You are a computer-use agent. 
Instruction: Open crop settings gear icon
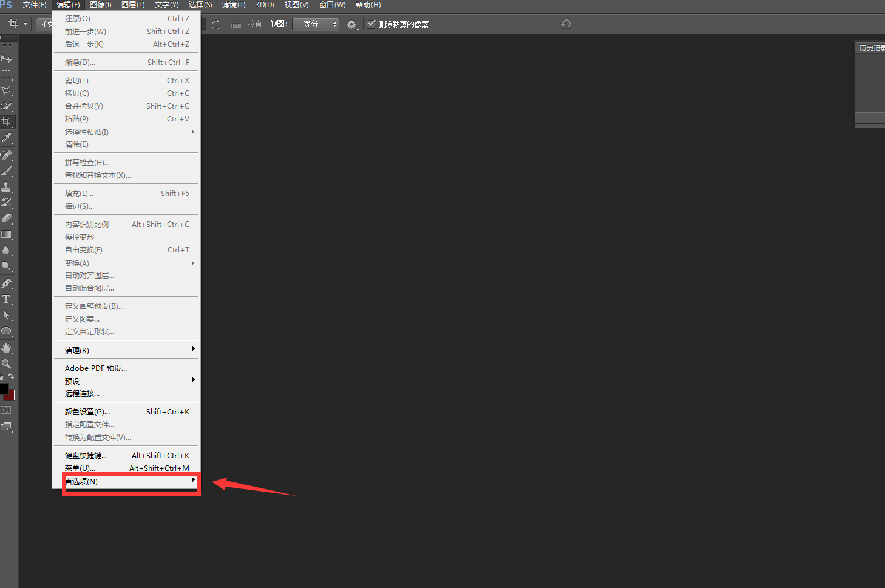351,24
